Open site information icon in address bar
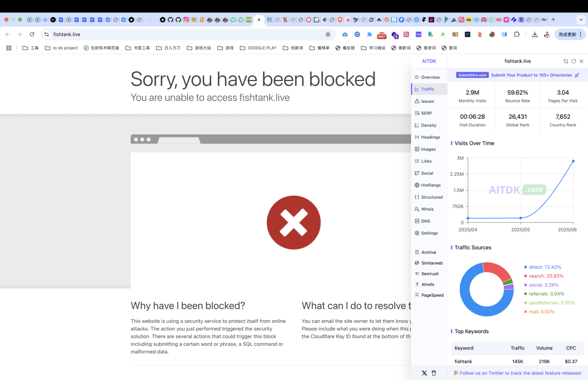 coord(46,34)
